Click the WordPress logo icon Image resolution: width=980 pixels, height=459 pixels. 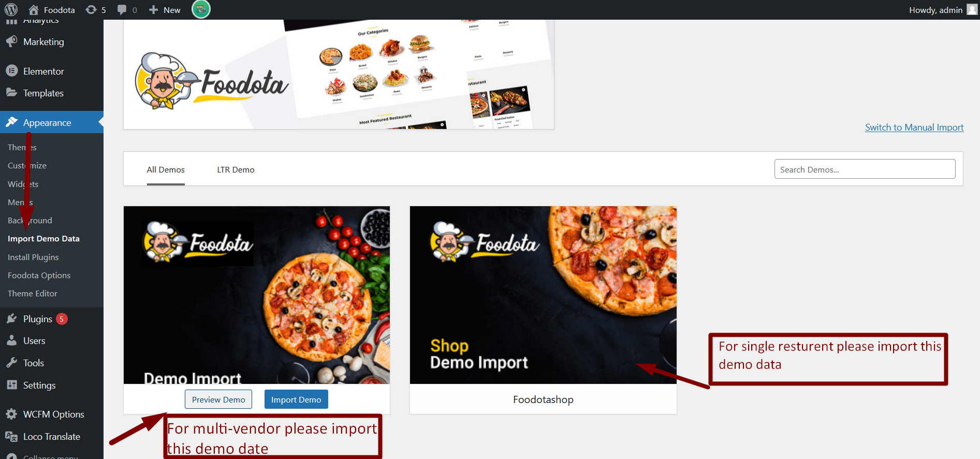(11, 9)
